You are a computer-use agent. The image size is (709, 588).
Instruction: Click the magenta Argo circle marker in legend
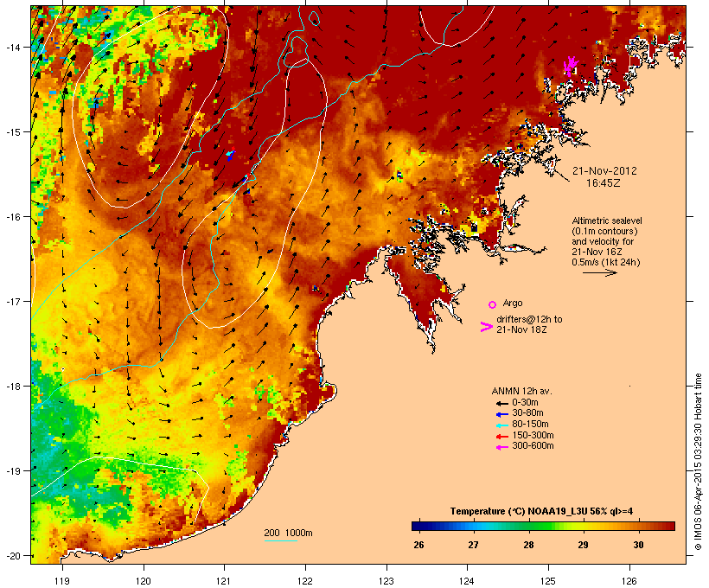493,304
